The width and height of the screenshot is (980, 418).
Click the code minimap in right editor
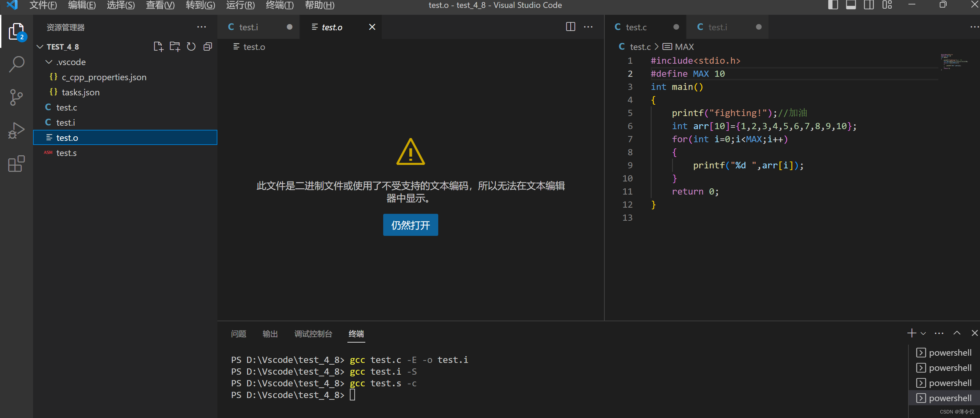coord(954,61)
